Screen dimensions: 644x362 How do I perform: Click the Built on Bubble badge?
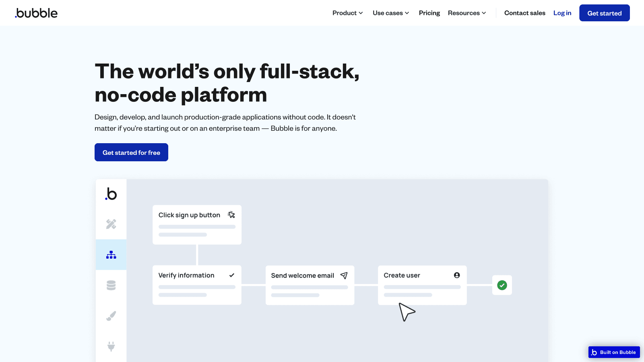[x=614, y=352]
